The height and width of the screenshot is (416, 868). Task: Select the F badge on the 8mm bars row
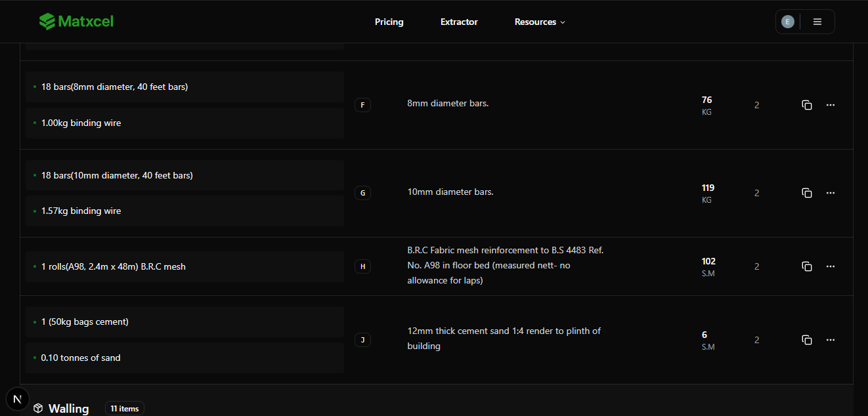pyautogui.click(x=362, y=104)
